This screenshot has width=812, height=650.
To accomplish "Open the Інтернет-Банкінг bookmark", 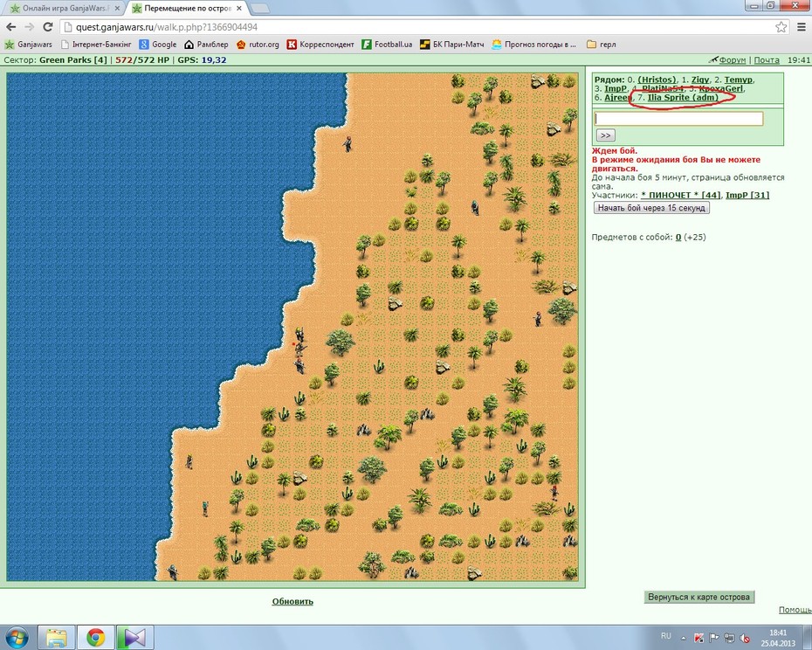I will [x=96, y=45].
